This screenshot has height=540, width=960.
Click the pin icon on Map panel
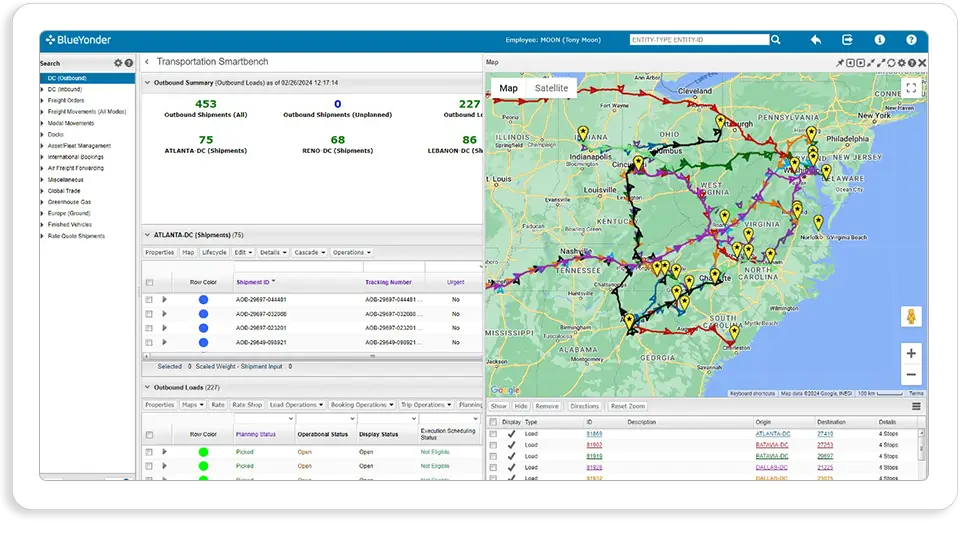(x=840, y=63)
